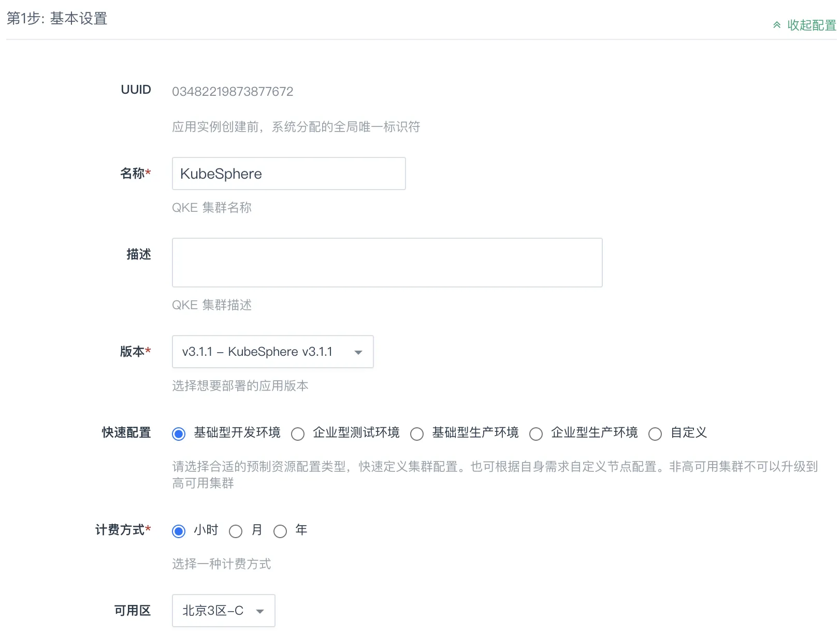Select 基础型开发环境 radio button
840x636 pixels.
179,433
